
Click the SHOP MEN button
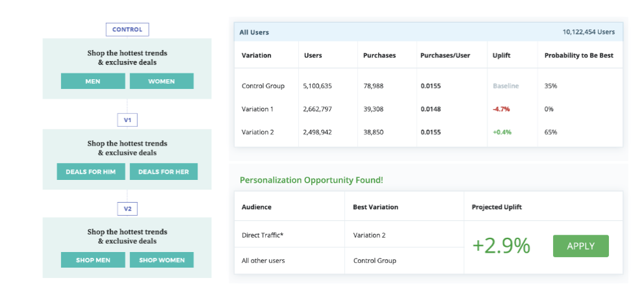point(93,260)
